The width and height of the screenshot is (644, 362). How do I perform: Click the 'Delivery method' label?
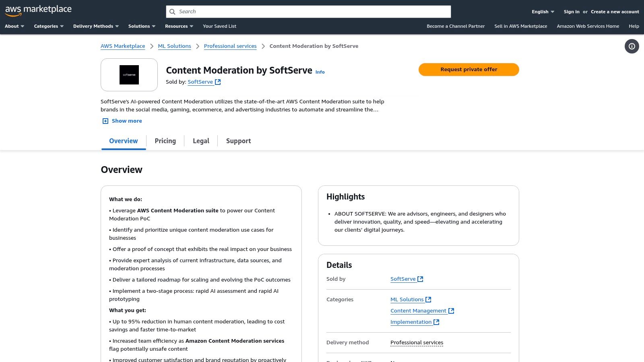[348, 343]
